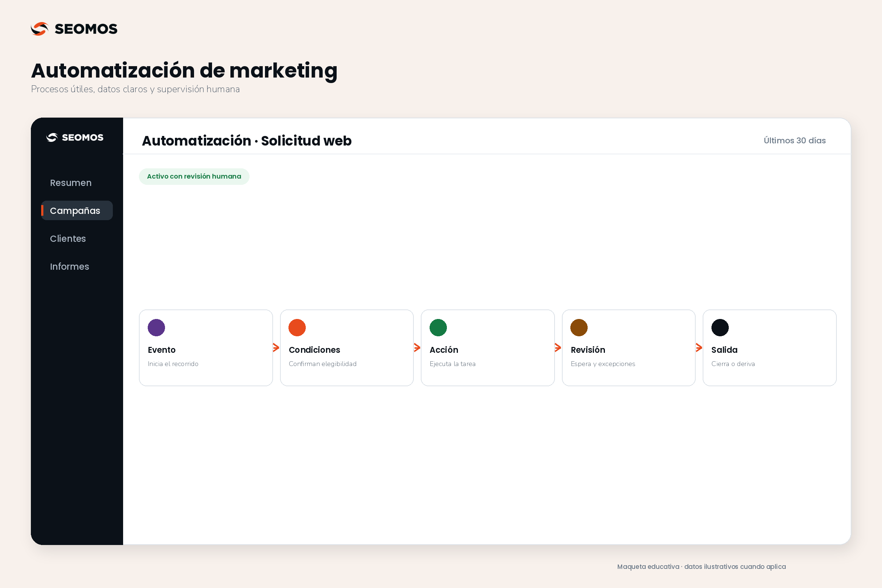Click the white SEOMOS logo in sidebar
This screenshot has height=588, width=882.
(x=75, y=137)
